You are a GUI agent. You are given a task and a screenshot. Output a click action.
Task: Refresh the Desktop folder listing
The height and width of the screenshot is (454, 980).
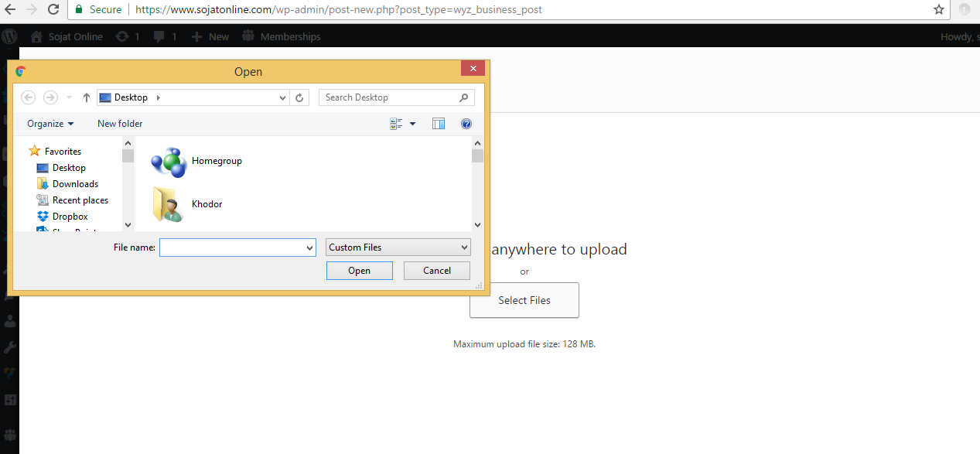299,97
